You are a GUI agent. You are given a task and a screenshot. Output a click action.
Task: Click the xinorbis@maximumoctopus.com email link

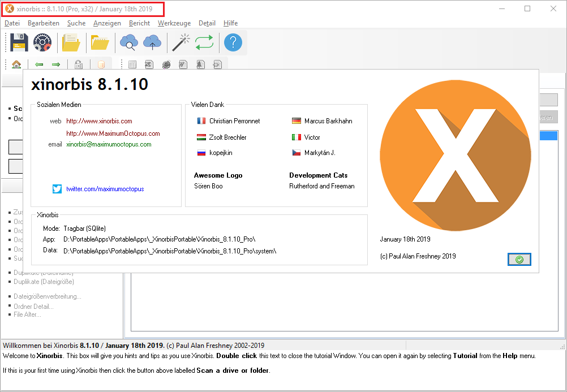point(109,144)
